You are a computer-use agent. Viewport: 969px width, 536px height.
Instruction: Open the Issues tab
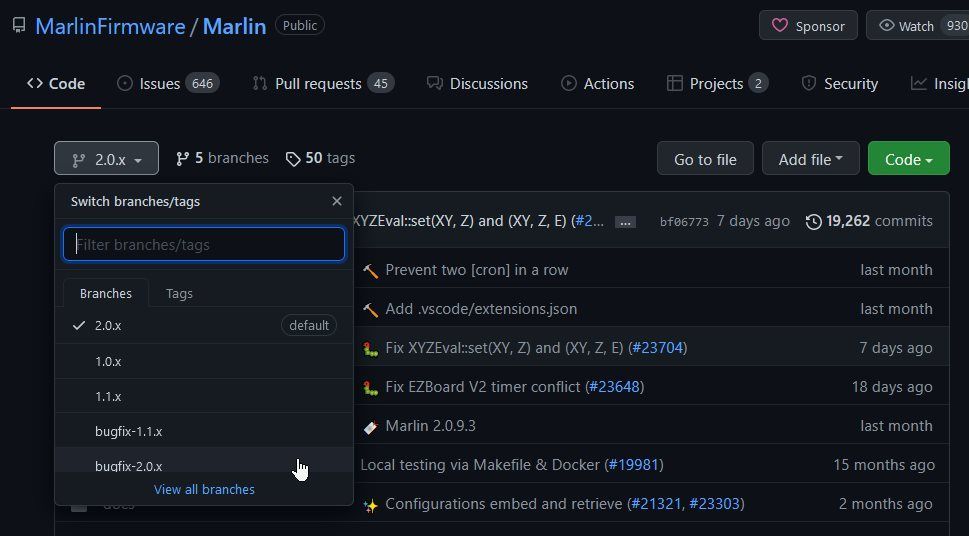tap(168, 83)
